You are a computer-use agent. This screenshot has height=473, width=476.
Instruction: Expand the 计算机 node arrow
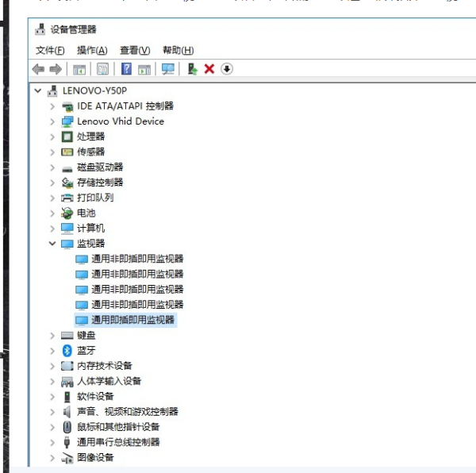click(x=52, y=229)
